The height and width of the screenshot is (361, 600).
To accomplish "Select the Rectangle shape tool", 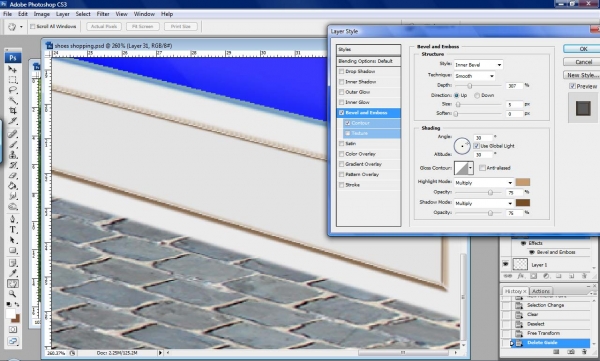I will pos(13,250).
